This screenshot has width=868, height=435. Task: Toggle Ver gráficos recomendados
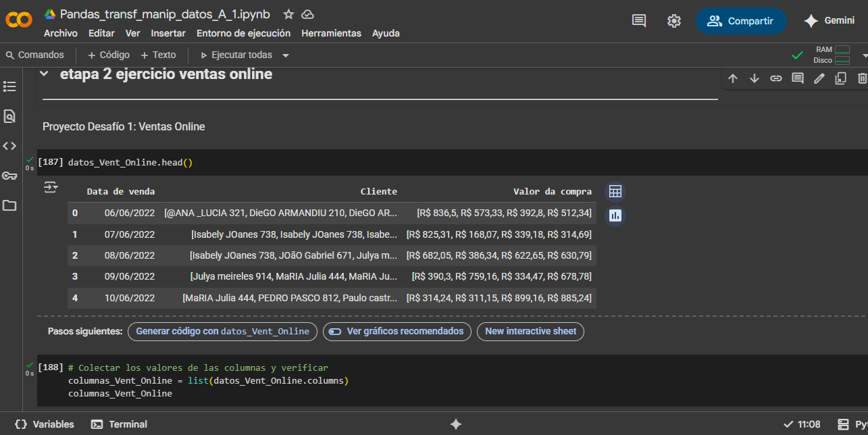(397, 332)
